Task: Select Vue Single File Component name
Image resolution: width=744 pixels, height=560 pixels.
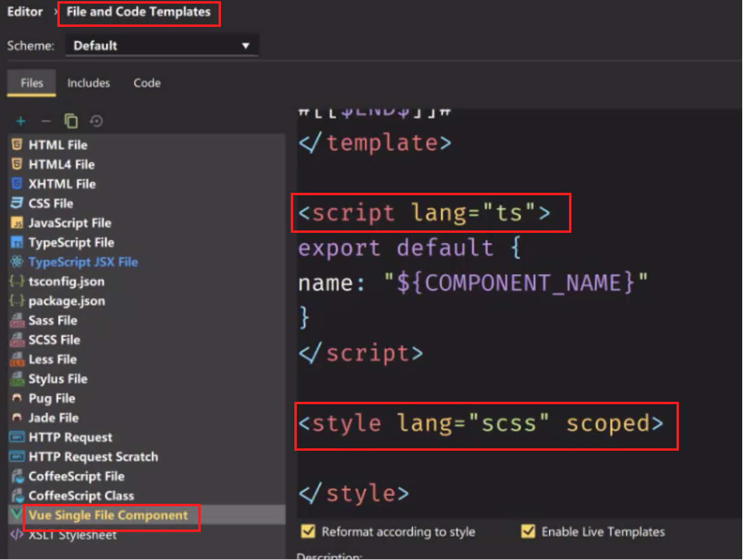Action: click(108, 515)
